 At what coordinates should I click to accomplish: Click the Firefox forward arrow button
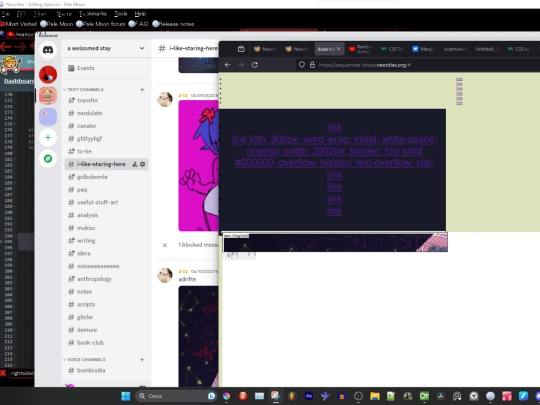[241, 65]
